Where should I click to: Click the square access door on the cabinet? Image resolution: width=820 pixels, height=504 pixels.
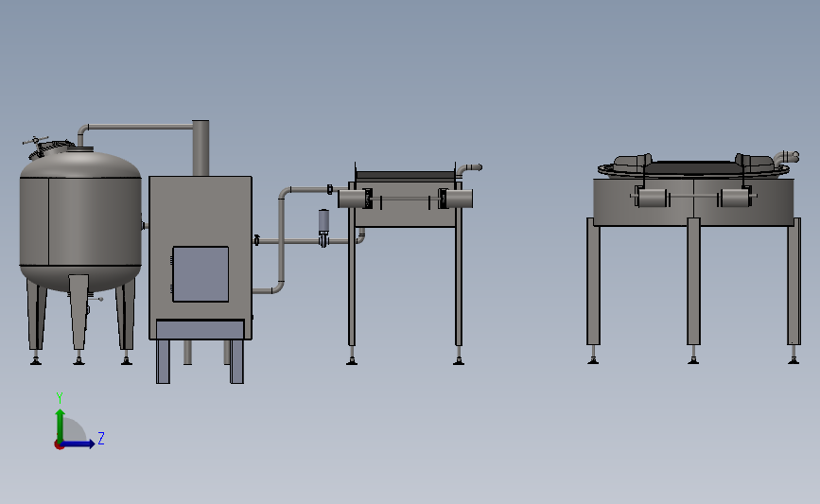(201, 274)
